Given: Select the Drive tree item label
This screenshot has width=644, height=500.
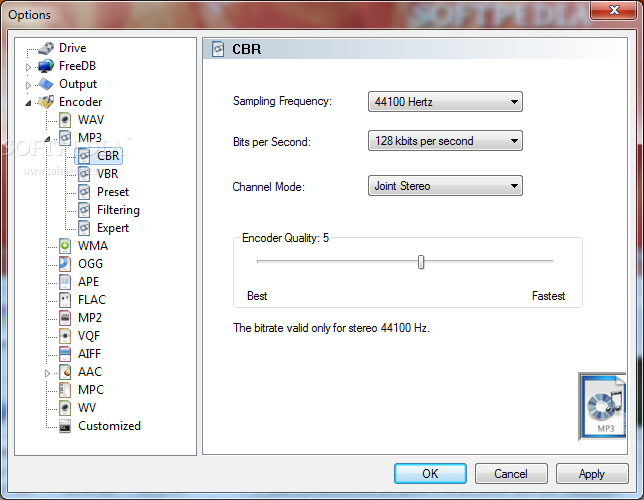Looking at the screenshot, I should click(x=73, y=48).
